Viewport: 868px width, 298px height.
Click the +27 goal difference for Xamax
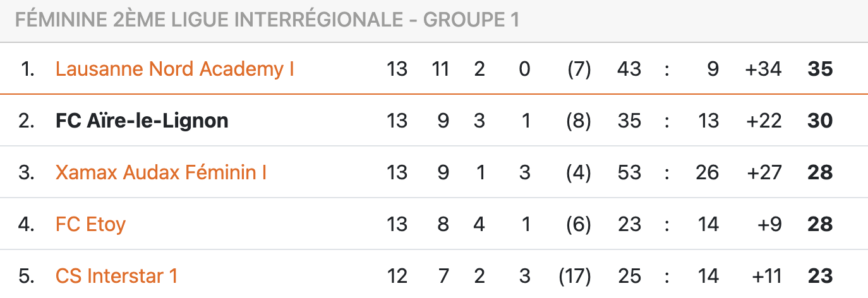(x=763, y=172)
